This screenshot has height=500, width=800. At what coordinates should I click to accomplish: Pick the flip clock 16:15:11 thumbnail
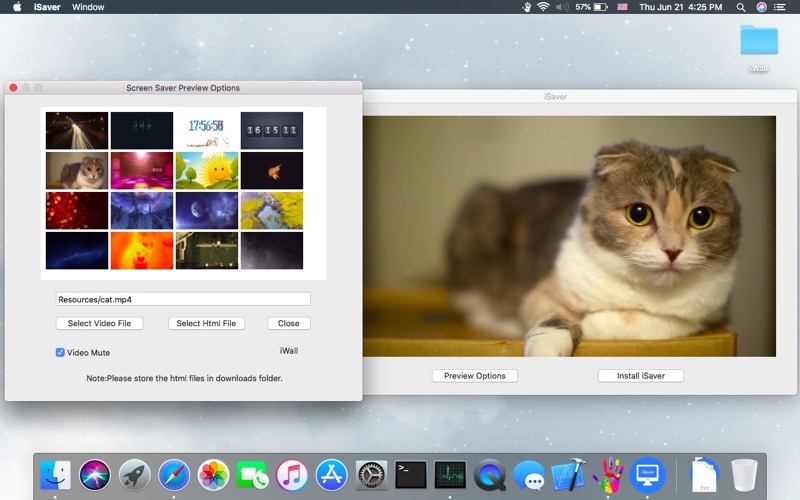click(271, 130)
